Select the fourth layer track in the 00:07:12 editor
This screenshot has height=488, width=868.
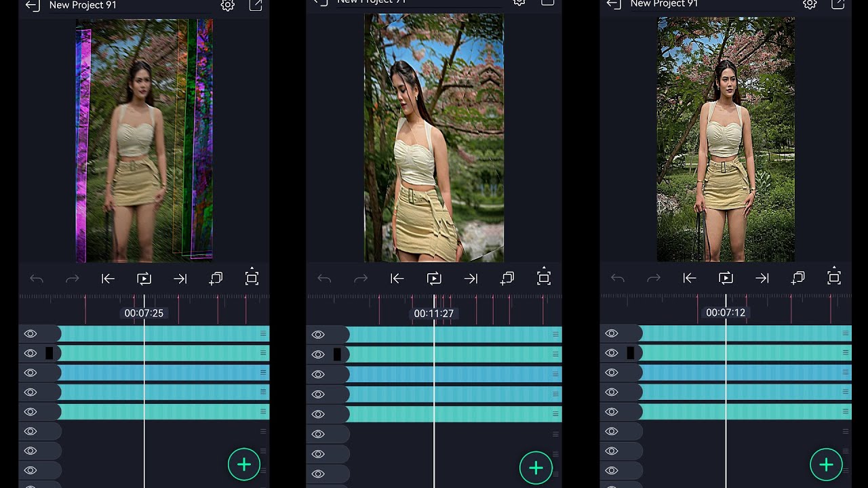[745, 392]
